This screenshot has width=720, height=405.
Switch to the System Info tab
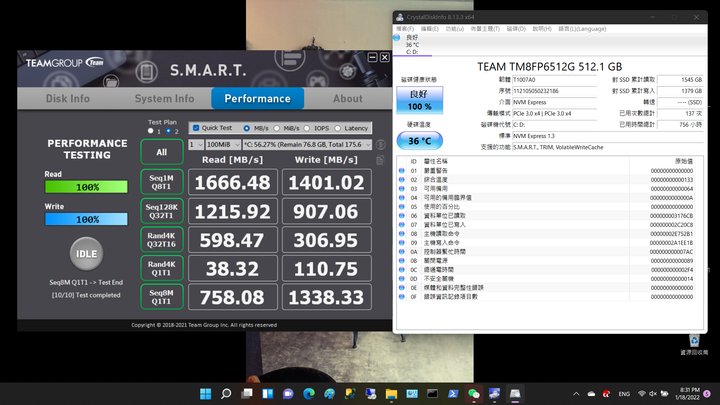pyautogui.click(x=164, y=98)
